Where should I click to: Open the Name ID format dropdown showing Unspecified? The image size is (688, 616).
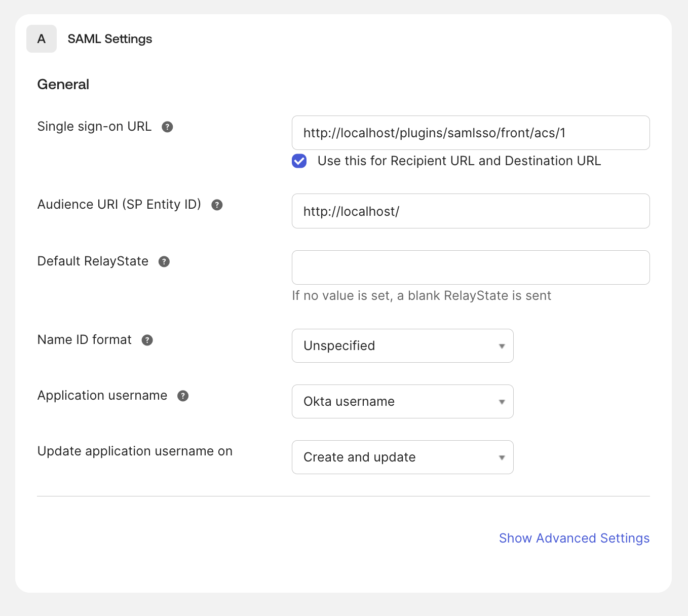tap(402, 346)
